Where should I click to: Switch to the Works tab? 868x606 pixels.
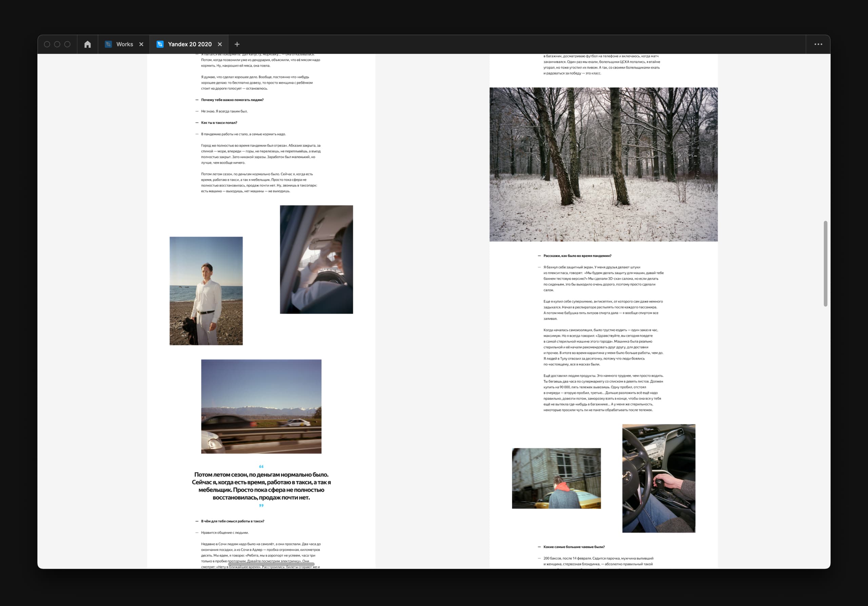[x=124, y=44]
